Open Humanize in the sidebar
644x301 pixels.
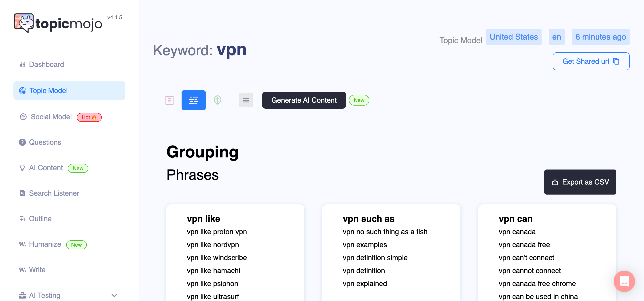point(45,244)
